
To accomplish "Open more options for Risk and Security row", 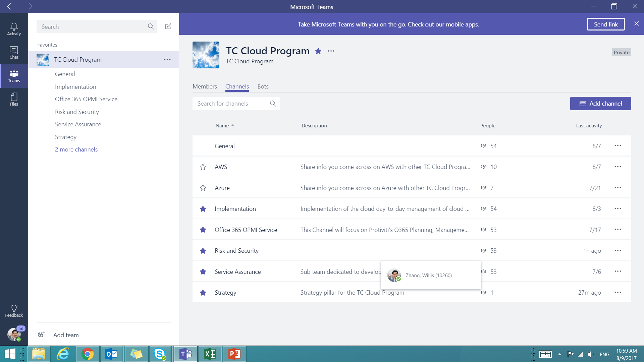I will coord(618,250).
